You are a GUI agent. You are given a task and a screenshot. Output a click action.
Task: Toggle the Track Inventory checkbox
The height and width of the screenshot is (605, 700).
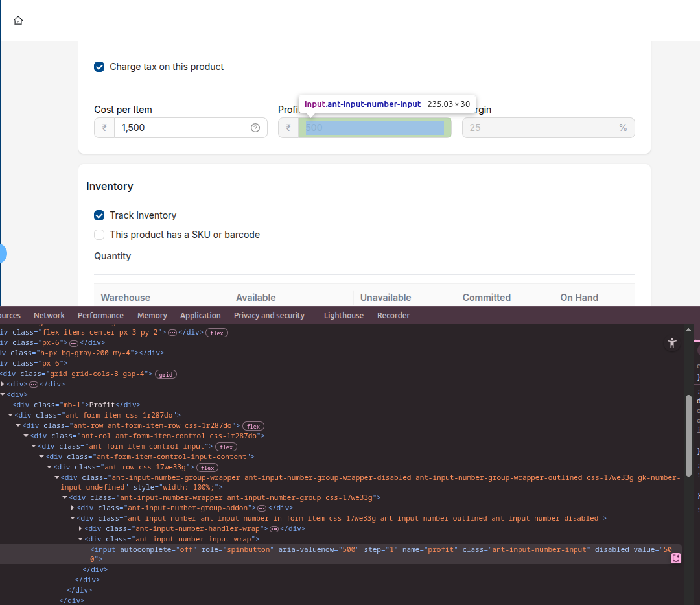[99, 215]
